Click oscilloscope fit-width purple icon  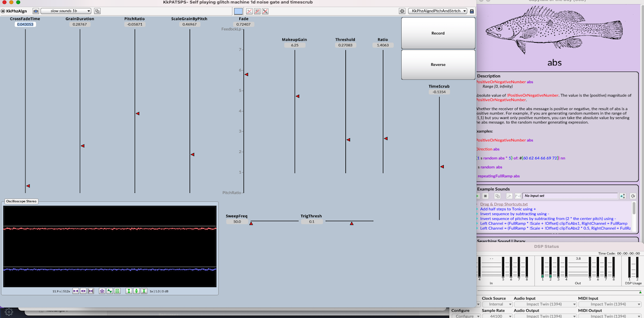(x=91, y=291)
